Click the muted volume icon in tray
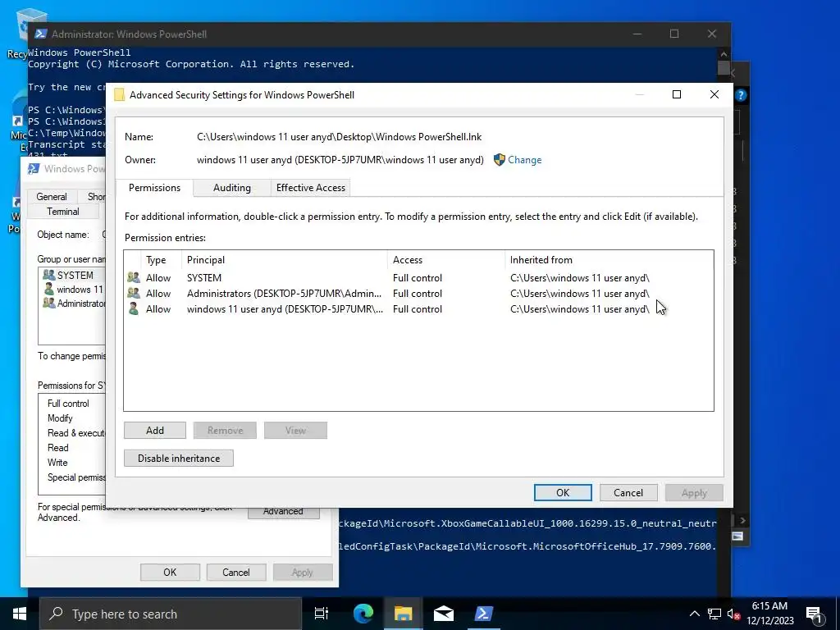840x630 pixels. pyautogui.click(x=733, y=614)
